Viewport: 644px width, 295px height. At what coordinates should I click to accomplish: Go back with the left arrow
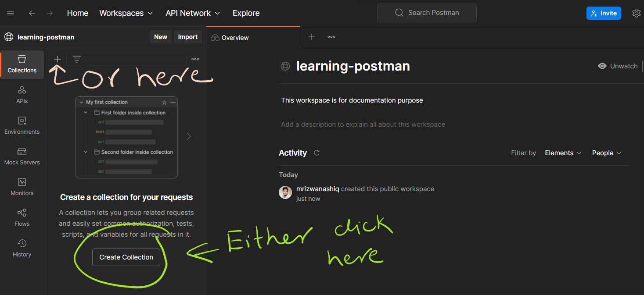tap(32, 13)
